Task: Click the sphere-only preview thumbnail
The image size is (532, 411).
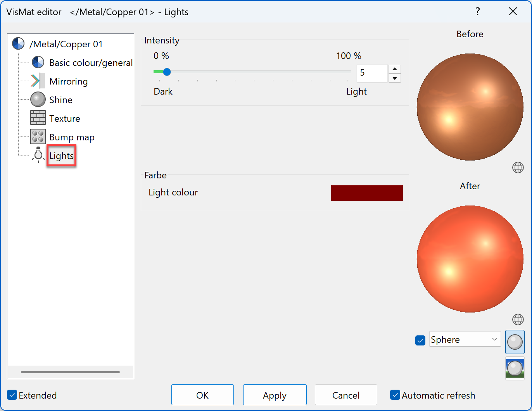Action: point(515,342)
